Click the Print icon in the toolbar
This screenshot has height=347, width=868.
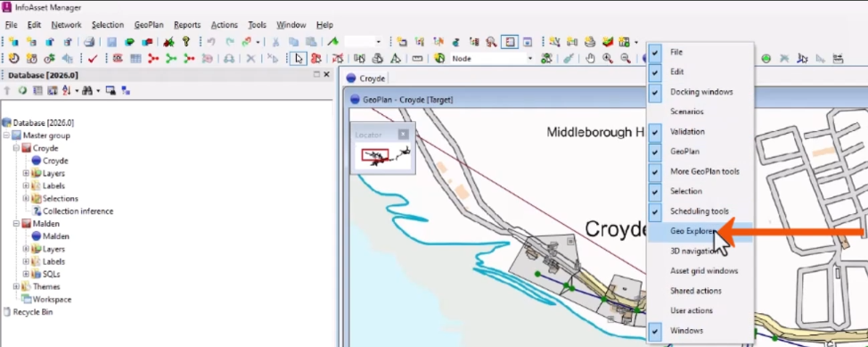(x=89, y=42)
